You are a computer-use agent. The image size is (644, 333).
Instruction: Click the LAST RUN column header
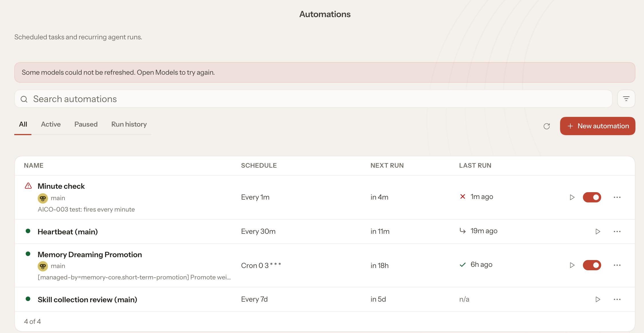pyautogui.click(x=475, y=165)
